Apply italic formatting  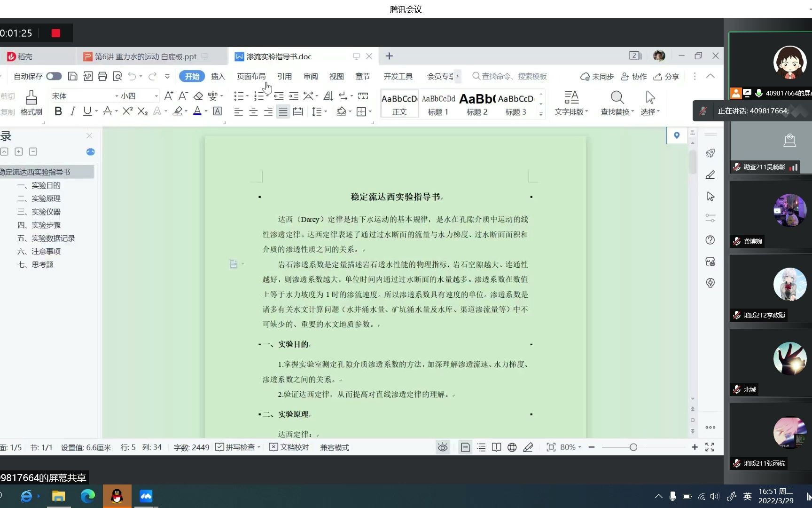tap(73, 111)
